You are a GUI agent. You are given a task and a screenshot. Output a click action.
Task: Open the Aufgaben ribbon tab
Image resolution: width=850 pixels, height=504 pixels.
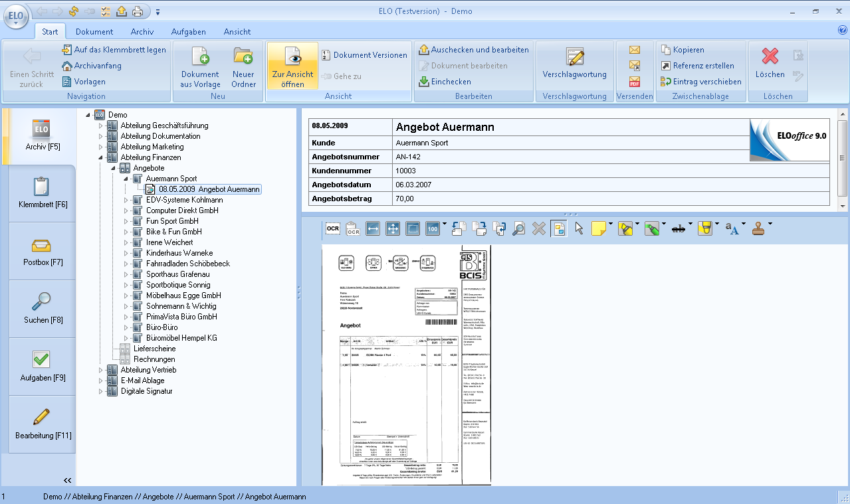188,31
